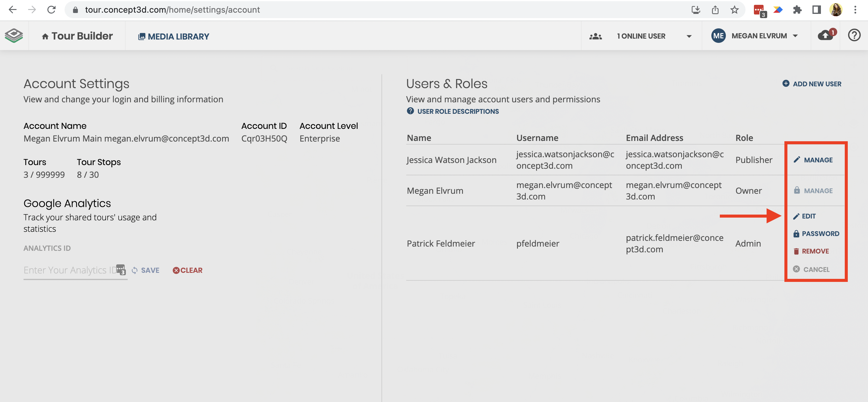The height and width of the screenshot is (402, 868).
Task: Click the ME avatar circle
Action: pyautogui.click(x=718, y=36)
